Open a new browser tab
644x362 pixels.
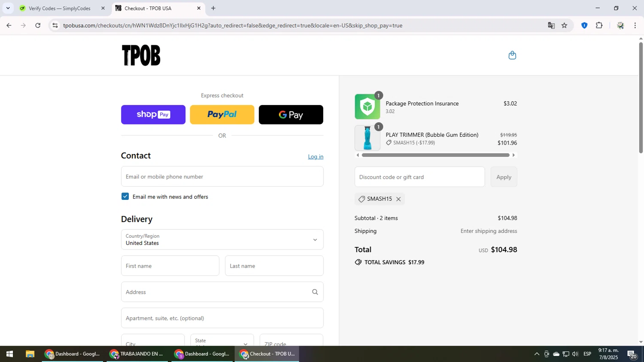(x=213, y=8)
